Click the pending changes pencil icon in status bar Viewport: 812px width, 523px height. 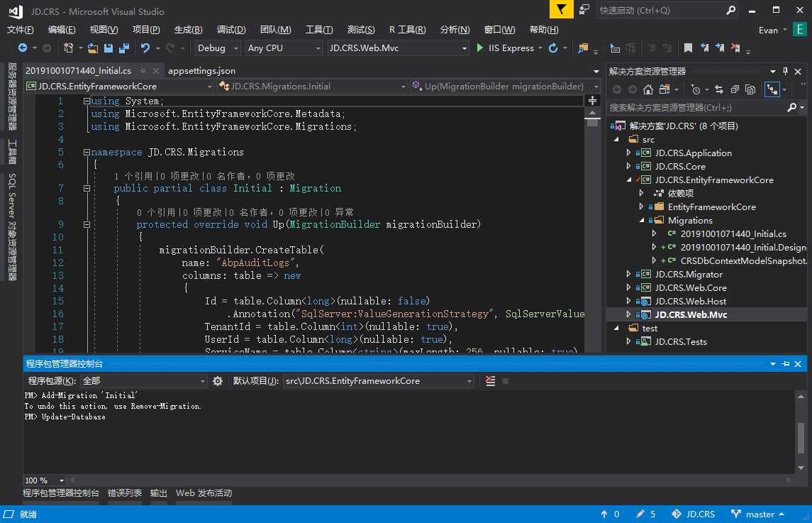tap(640, 514)
